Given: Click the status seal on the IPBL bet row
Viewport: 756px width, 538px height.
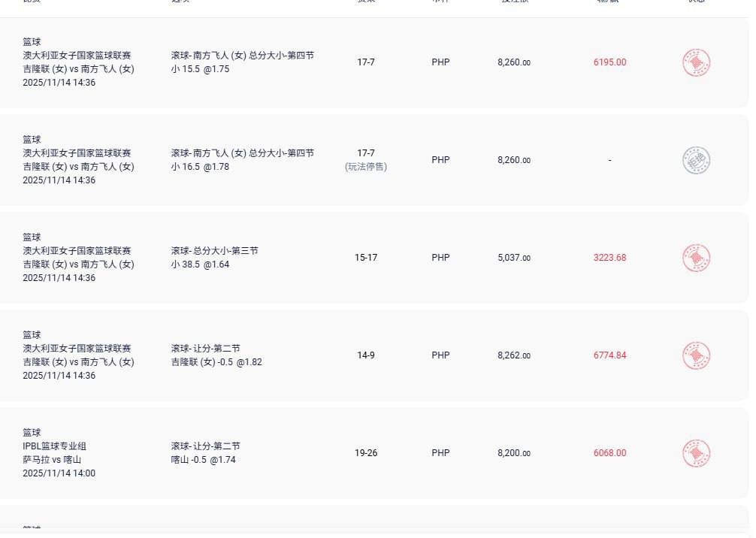Looking at the screenshot, I should [695, 453].
